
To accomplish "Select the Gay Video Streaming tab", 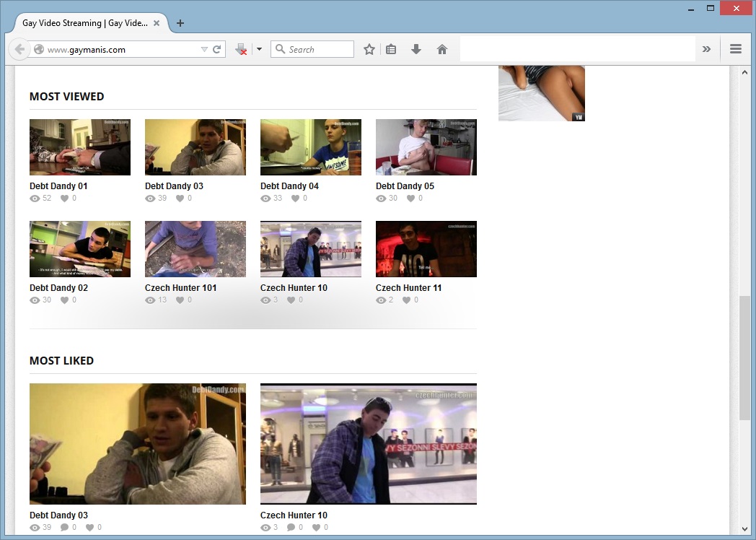I will [84, 23].
